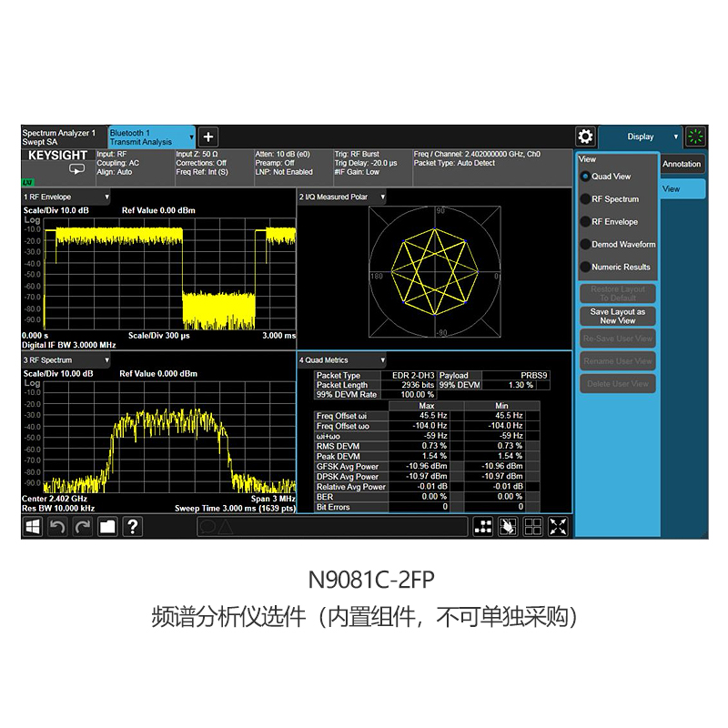Add new screen with plus button
The width and height of the screenshot is (728, 728).
(208, 137)
